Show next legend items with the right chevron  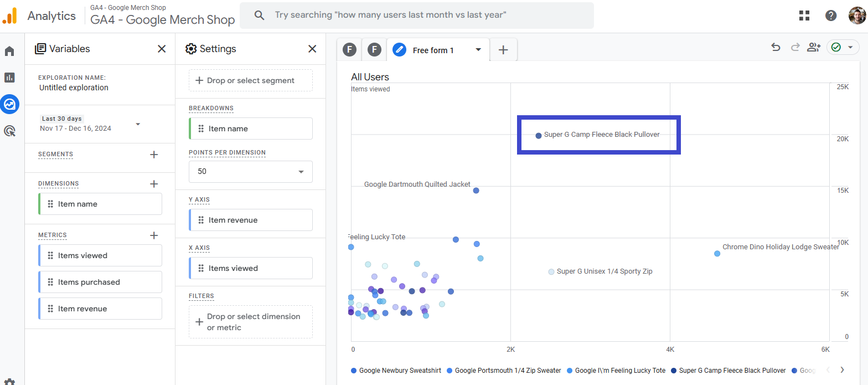(842, 370)
